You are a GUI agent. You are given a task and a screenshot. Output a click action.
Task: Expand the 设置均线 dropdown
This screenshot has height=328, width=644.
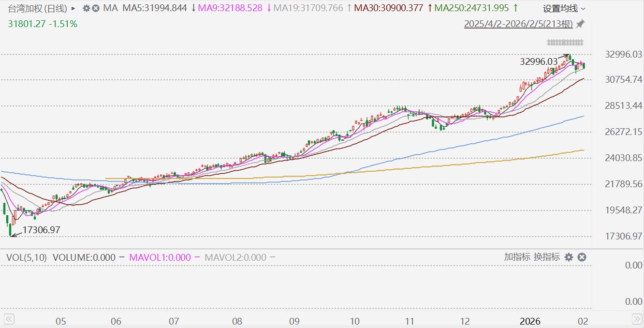[x=564, y=9]
